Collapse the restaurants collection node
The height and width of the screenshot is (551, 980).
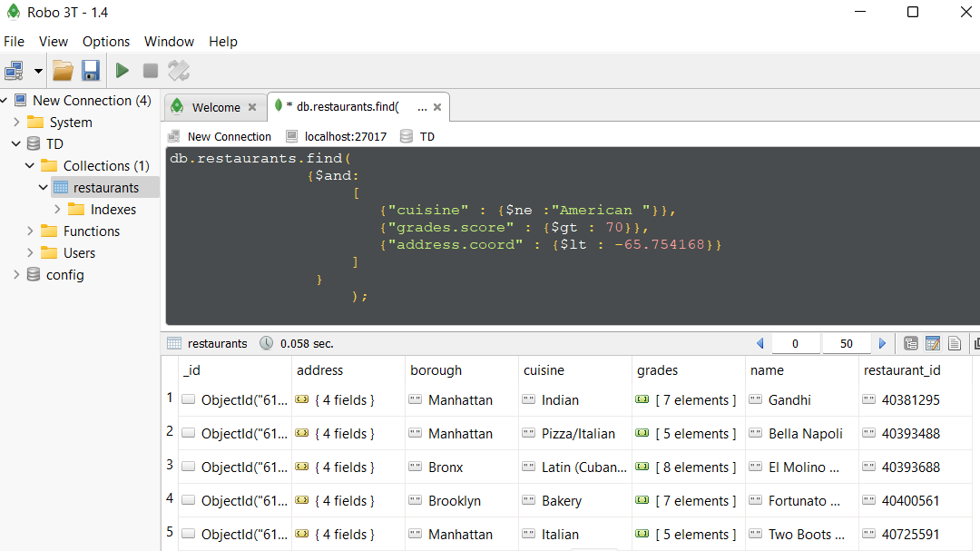click(x=43, y=187)
